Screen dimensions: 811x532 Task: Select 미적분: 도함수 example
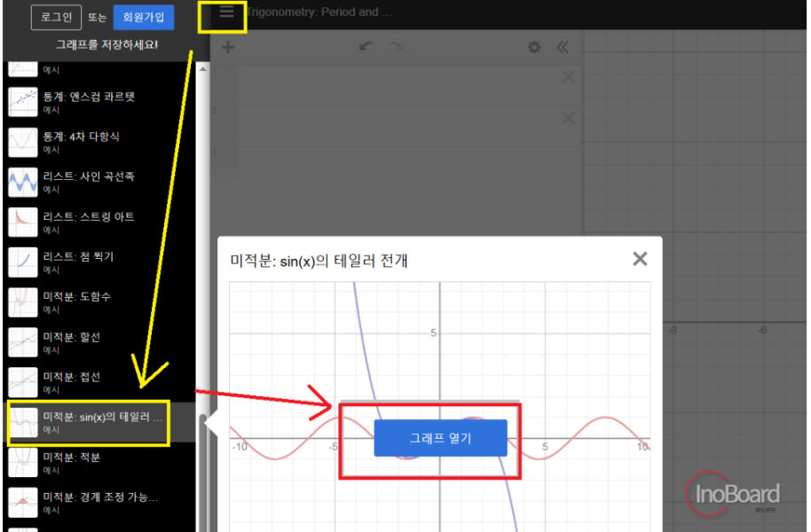coord(100,302)
